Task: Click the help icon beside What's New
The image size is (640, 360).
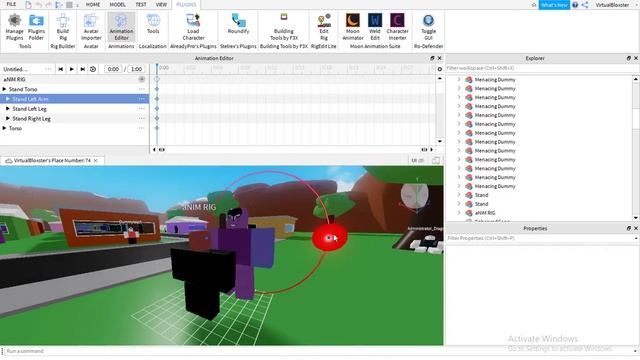Action: (575, 5)
